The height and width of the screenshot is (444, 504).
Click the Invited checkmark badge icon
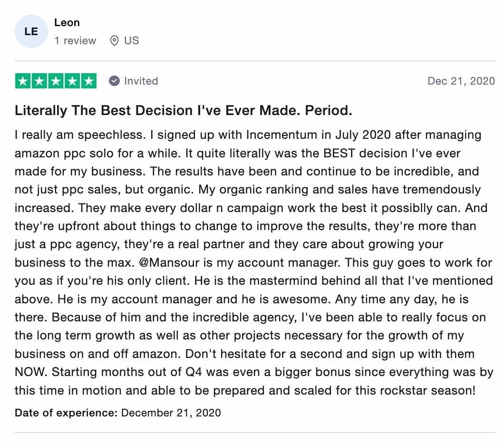click(114, 81)
